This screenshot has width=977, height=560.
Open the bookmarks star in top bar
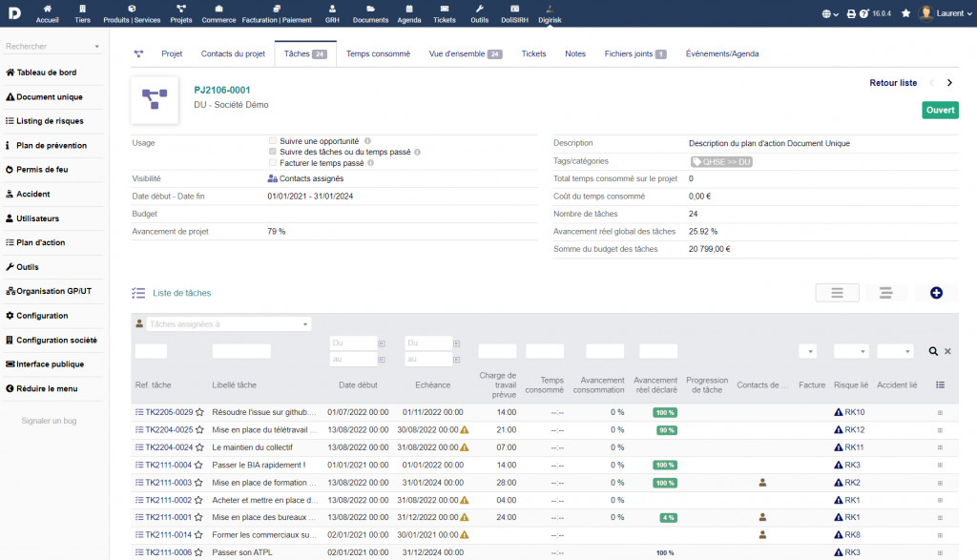pos(905,13)
